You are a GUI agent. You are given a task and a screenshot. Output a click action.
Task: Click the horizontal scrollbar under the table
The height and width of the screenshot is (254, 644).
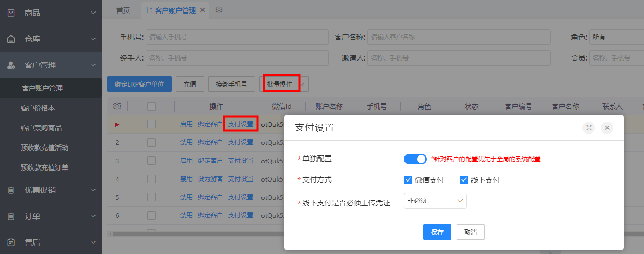tap(198, 234)
